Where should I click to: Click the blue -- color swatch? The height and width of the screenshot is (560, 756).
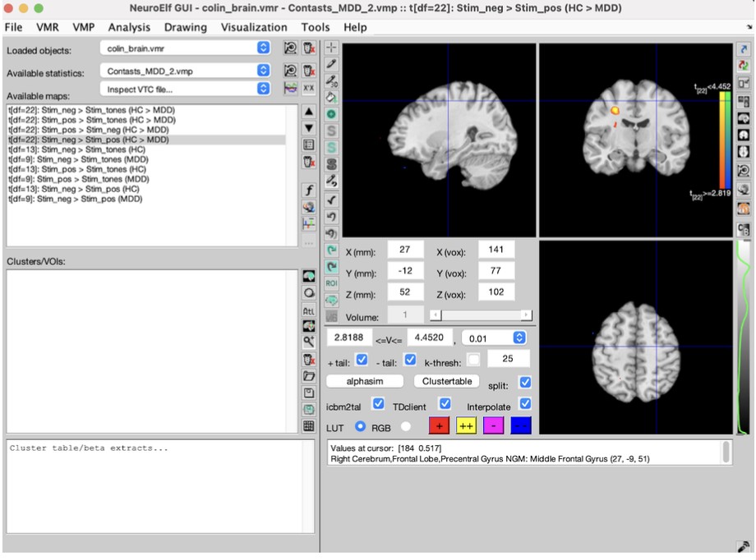click(521, 426)
